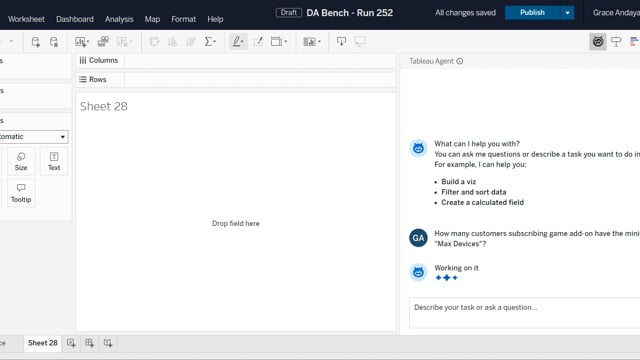
Task: Click the Download icon in toolbar
Action: [341, 42]
